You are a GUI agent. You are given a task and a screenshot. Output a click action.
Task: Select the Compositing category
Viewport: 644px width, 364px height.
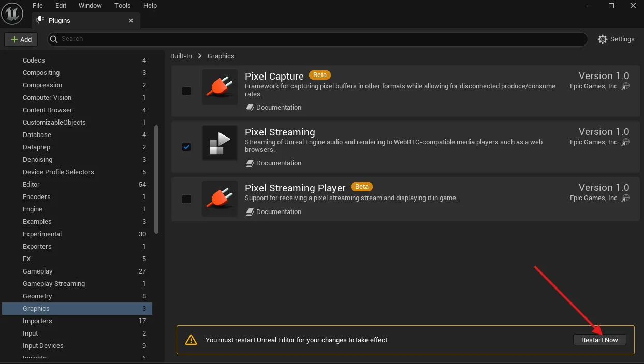pos(77,73)
